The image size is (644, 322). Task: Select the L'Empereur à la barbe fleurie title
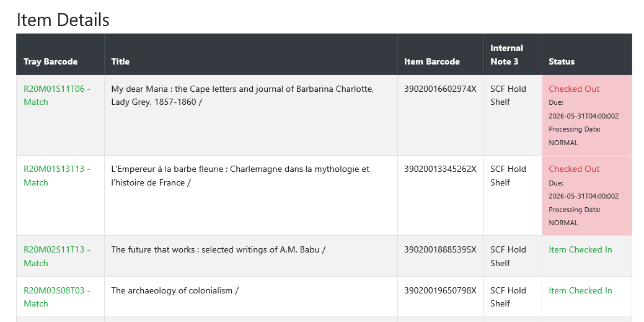tap(240, 176)
